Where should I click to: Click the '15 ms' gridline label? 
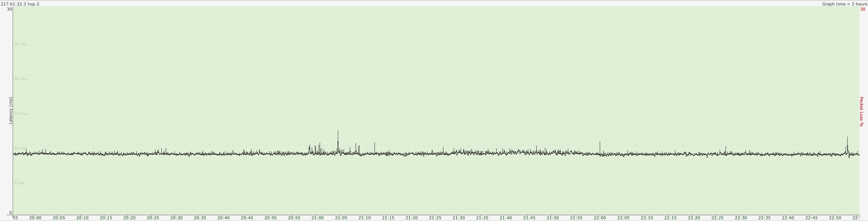pos(21,114)
